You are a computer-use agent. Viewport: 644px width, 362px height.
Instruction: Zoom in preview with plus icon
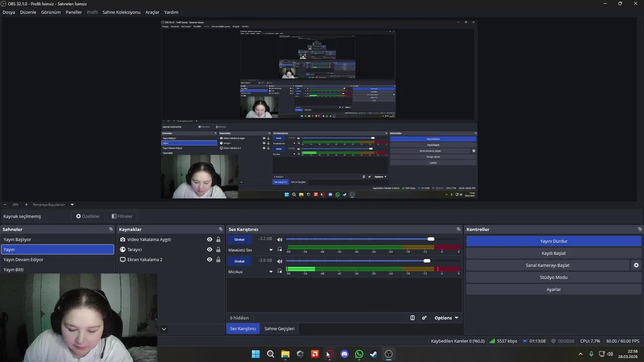click(26, 205)
